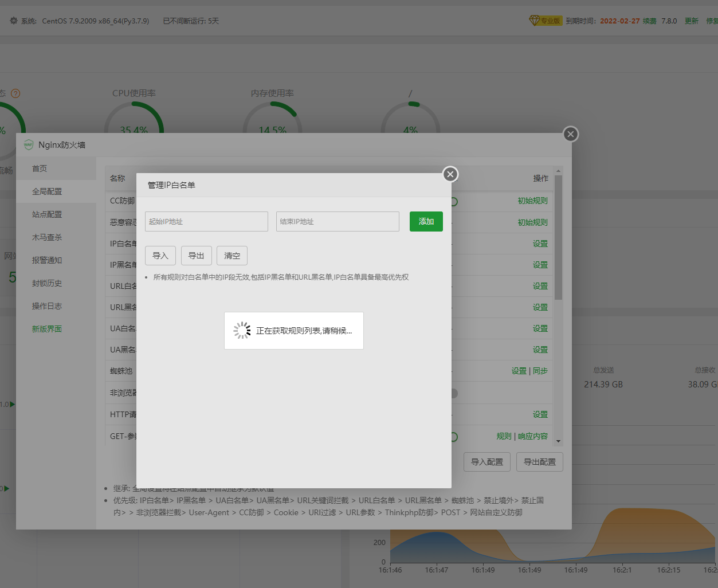Click the 导入配置 button
The width and height of the screenshot is (718, 588).
click(487, 462)
